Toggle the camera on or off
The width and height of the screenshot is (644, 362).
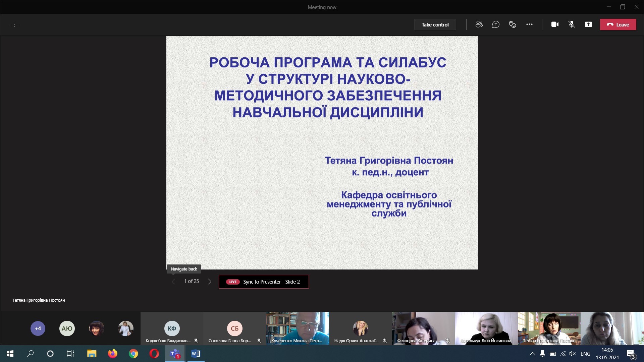(x=555, y=24)
